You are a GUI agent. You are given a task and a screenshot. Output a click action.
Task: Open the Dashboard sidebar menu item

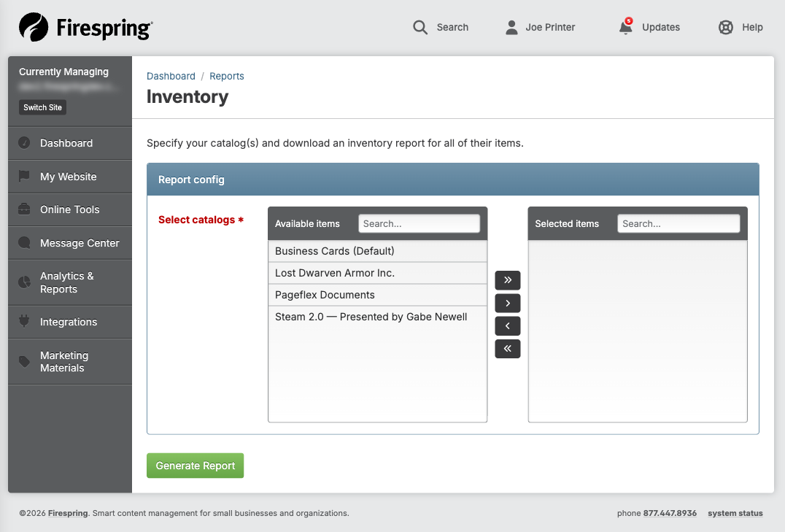[x=70, y=143]
